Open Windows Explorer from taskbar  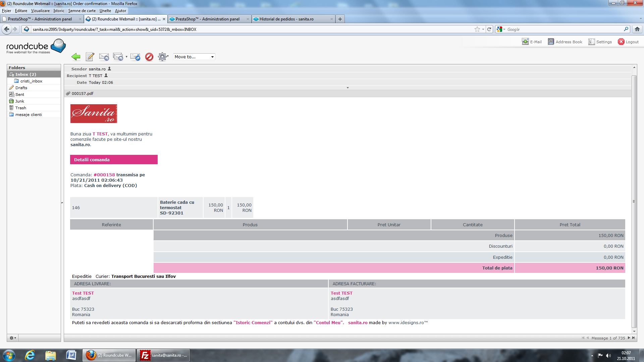tap(51, 355)
